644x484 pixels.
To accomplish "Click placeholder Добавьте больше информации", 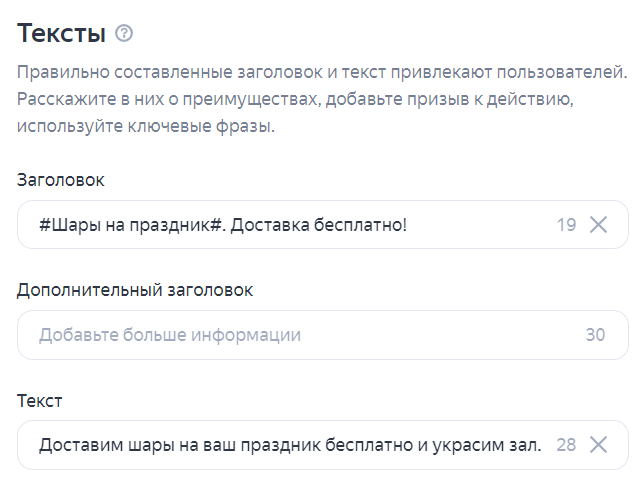I will (170, 335).
